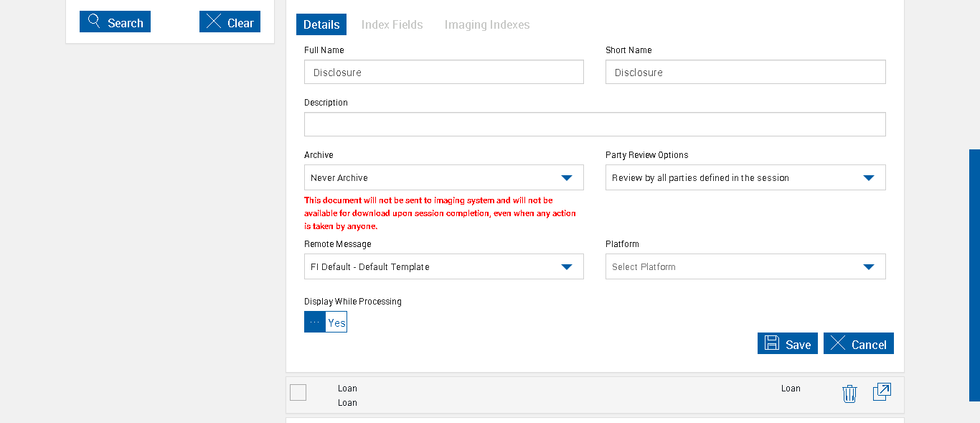Toggle Display While Processing switch
This screenshot has width=980, height=423.
[326, 322]
